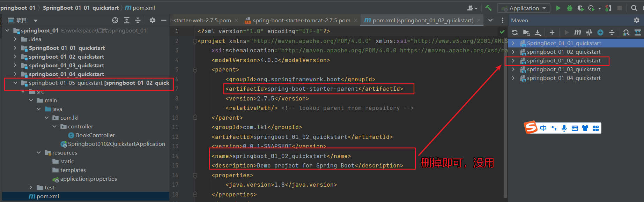Open the user account dropdown
Image resolution: width=644 pixels, height=202 pixels.
pos(472,8)
